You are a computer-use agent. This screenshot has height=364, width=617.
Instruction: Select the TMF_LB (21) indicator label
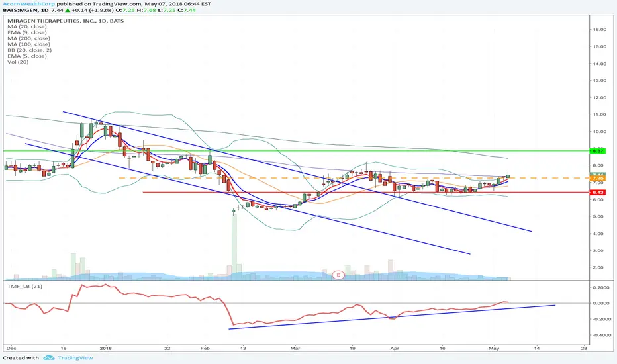[24, 286]
